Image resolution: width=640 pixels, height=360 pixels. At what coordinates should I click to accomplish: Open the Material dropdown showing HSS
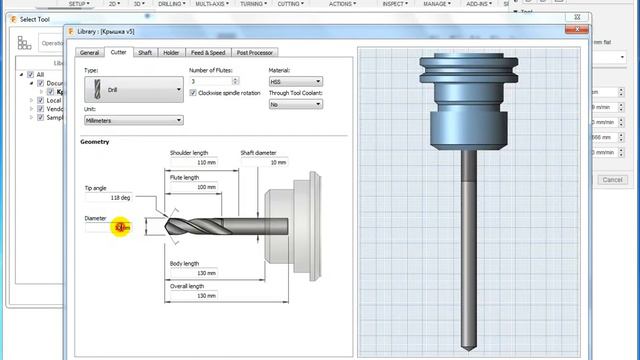click(x=296, y=82)
